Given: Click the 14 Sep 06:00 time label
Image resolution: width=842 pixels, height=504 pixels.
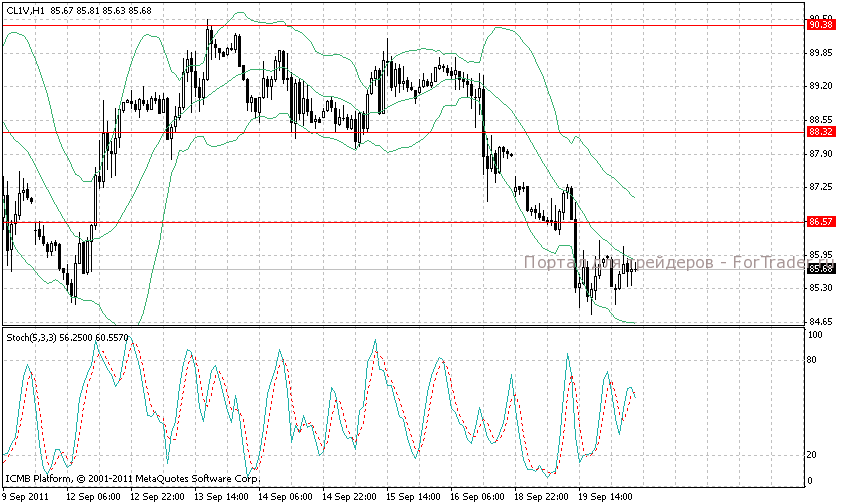Looking at the screenshot, I should 286,497.
